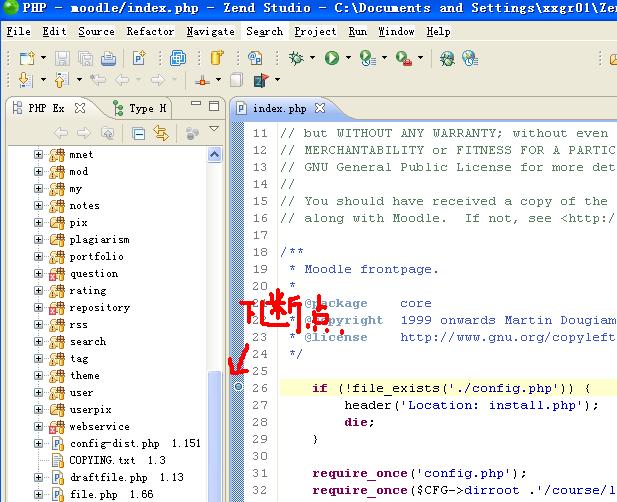Close the index.php editor tab
This screenshot has height=502, width=617.
pos(320,108)
